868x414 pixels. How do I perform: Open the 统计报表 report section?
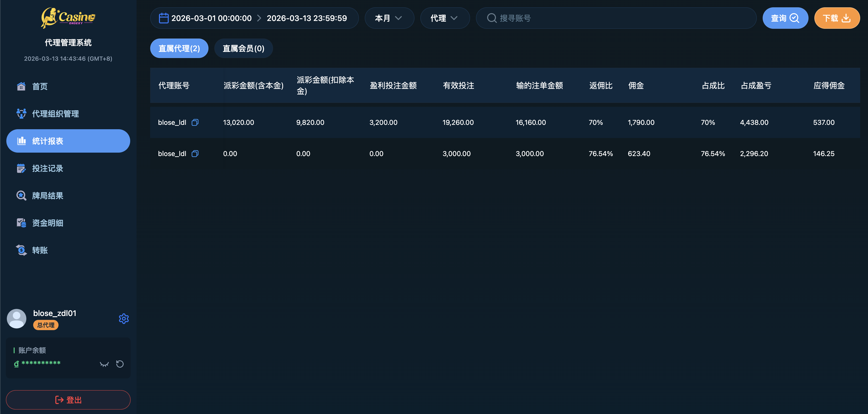48,141
